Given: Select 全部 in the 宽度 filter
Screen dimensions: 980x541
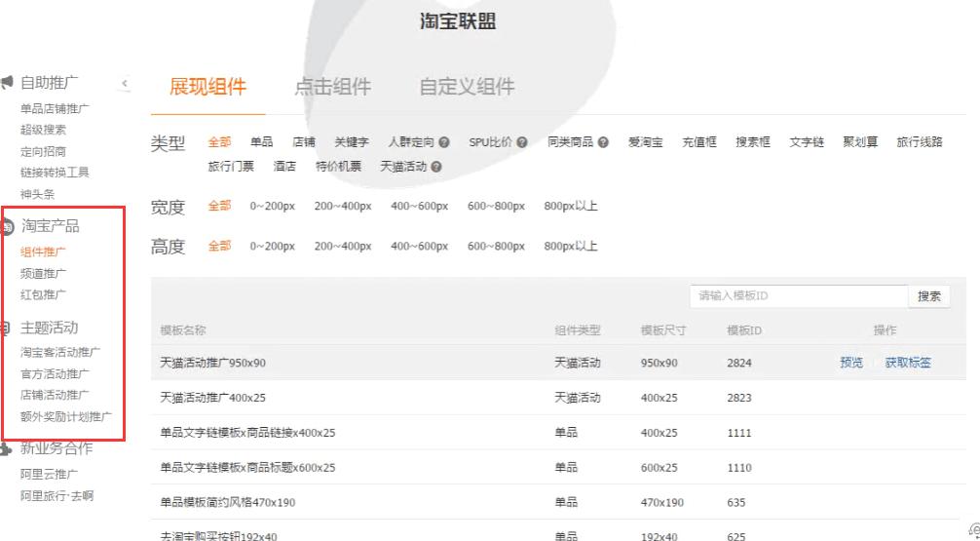Looking at the screenshot, I should (219, 206).
